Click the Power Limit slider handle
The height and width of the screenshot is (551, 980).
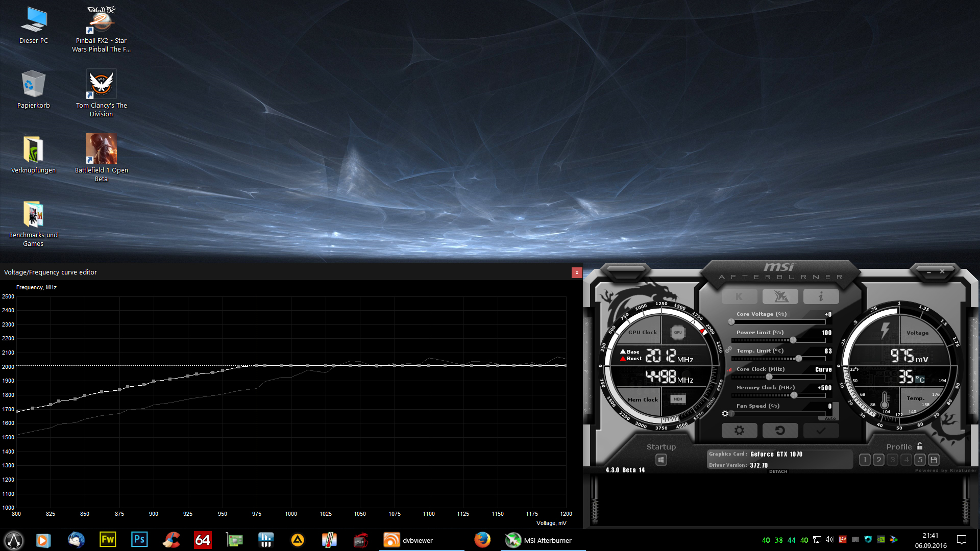pos(793,340)
